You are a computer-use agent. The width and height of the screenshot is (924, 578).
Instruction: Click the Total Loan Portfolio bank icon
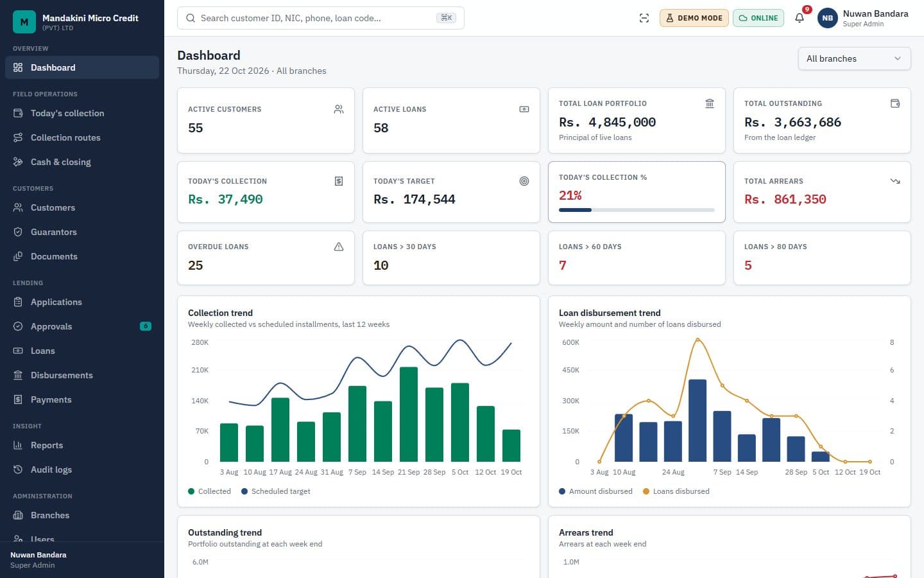pos(710,103)
